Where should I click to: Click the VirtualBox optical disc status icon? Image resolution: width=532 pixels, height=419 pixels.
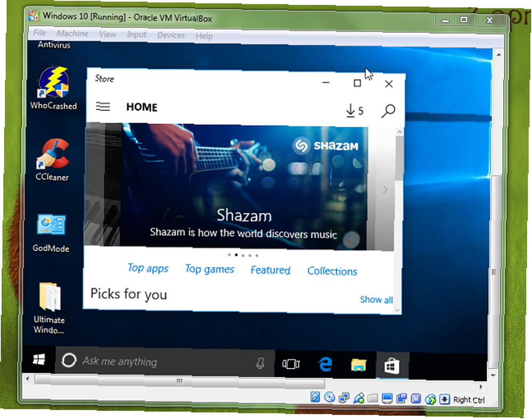pos(329,397)
